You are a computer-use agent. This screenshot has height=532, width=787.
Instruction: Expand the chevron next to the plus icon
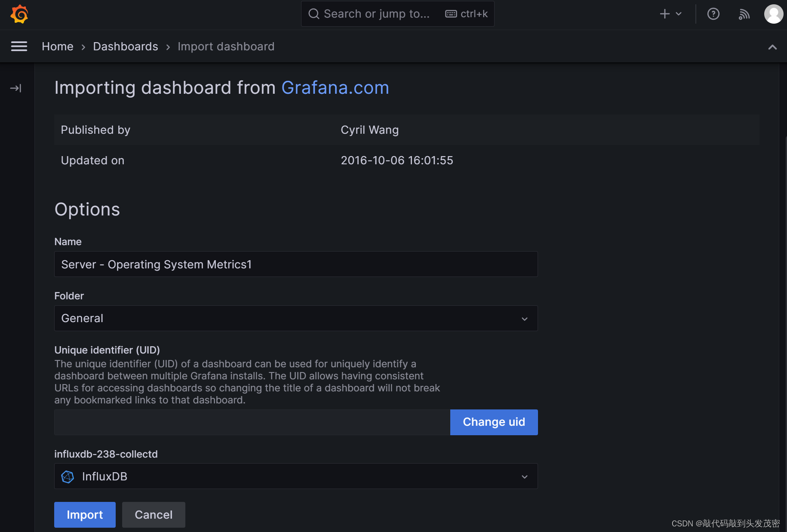coord(679,14)
